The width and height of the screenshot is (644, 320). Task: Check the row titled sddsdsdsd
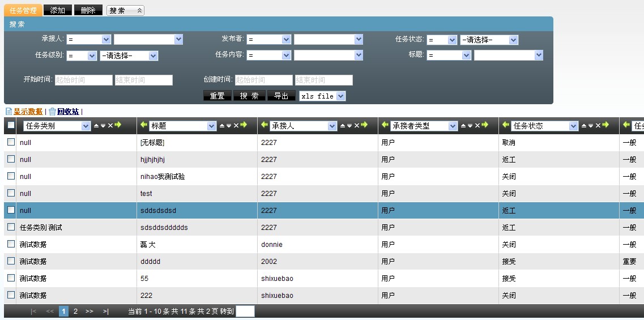pos(11,210)
